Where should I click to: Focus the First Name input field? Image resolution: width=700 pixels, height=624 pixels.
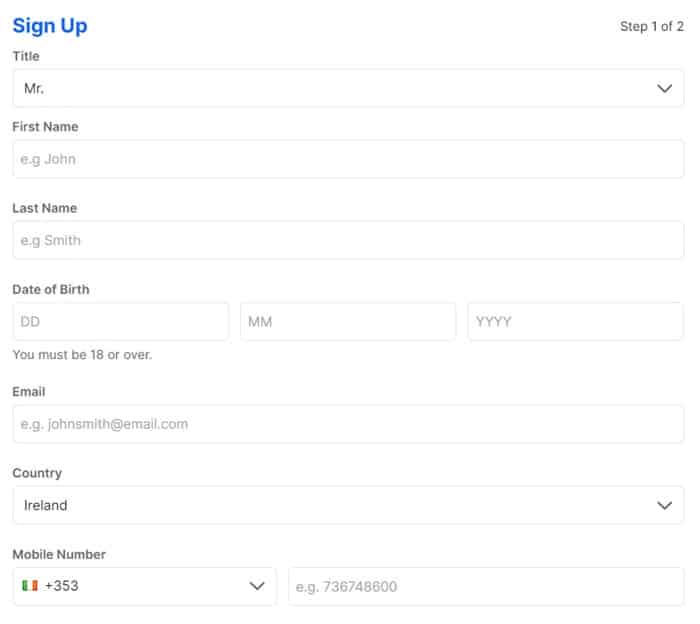(348, 159)
